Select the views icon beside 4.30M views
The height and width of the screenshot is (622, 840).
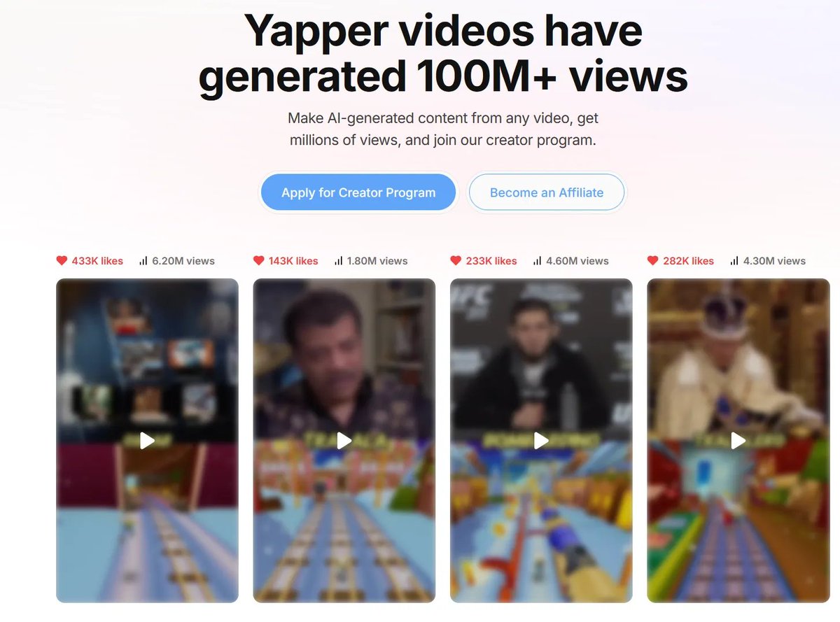(x=734, y=261)
